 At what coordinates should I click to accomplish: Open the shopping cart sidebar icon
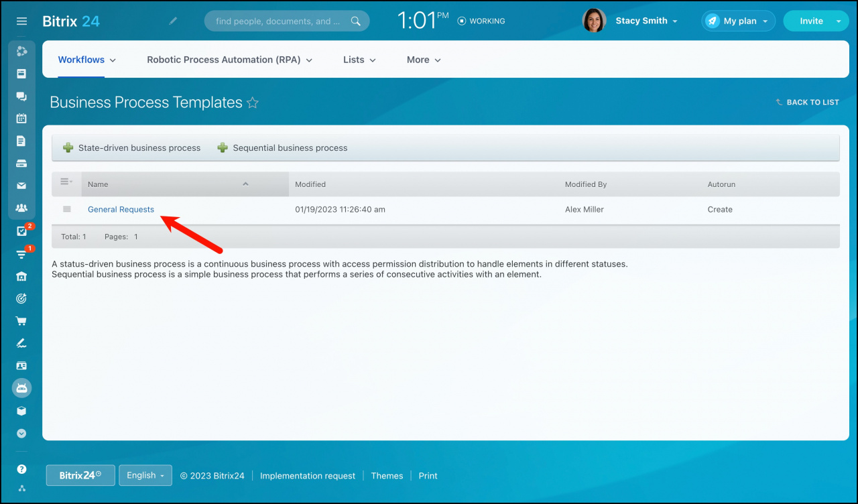(21, 321)
